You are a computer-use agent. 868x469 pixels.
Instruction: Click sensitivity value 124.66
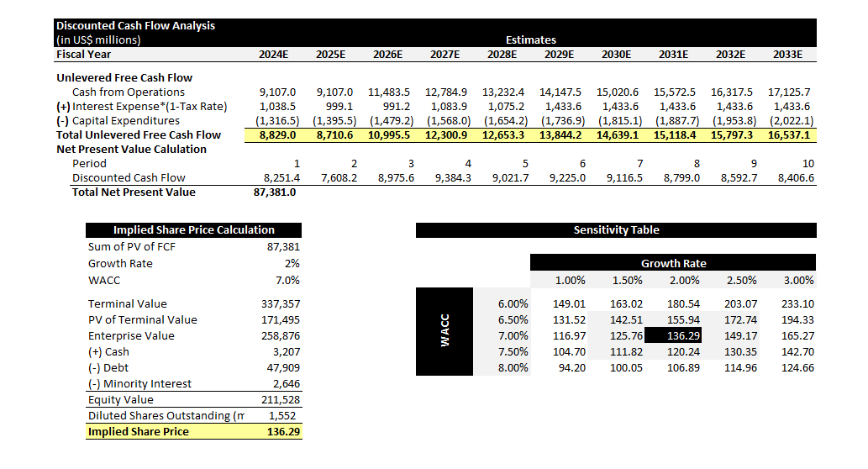[x=797, y=368]
